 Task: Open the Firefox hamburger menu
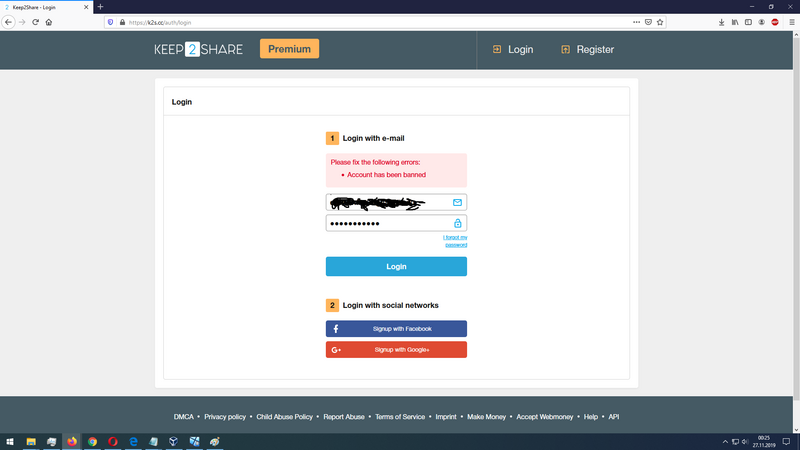[x=791, y=21]
